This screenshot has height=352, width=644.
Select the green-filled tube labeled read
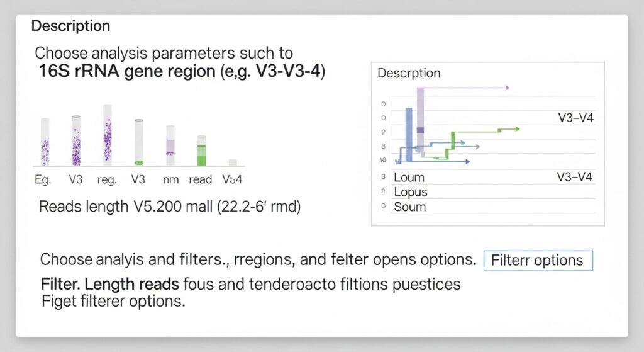point(201,151)
